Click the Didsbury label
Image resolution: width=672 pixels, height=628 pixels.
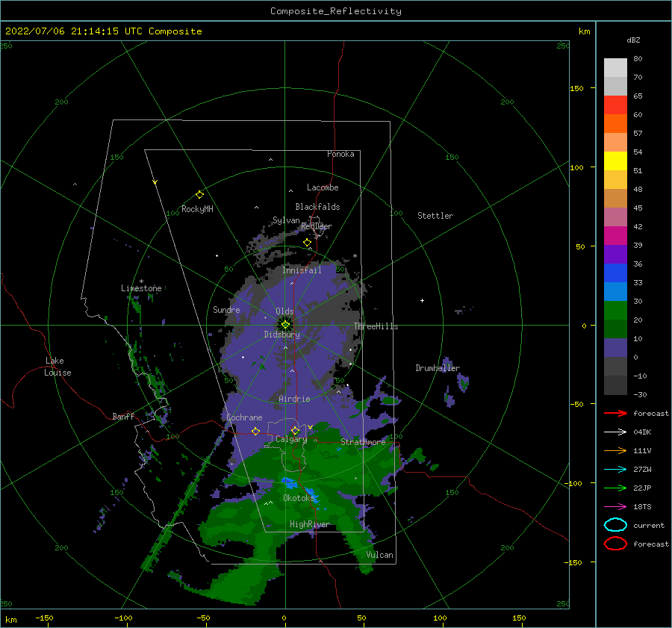click(x=282, y=335)
